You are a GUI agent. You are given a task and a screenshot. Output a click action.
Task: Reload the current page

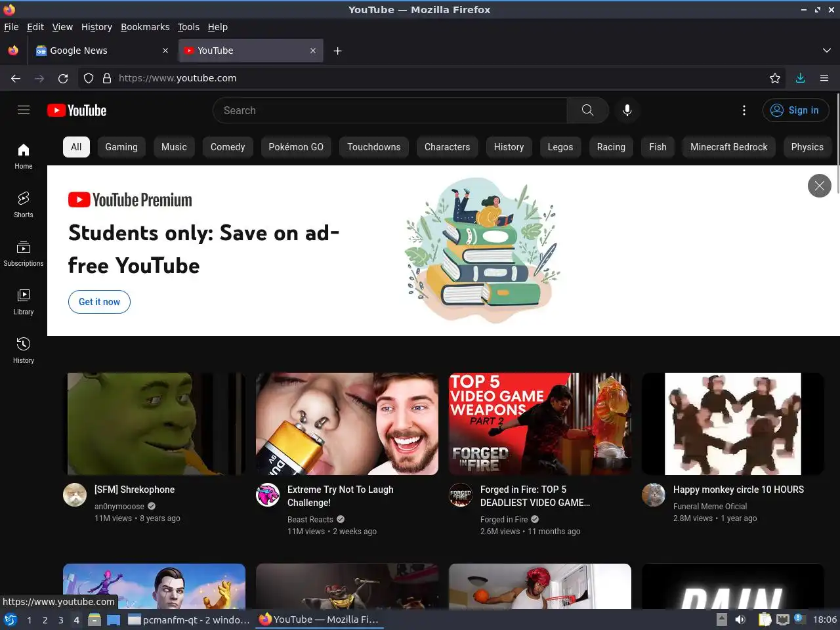click(63, 78)
